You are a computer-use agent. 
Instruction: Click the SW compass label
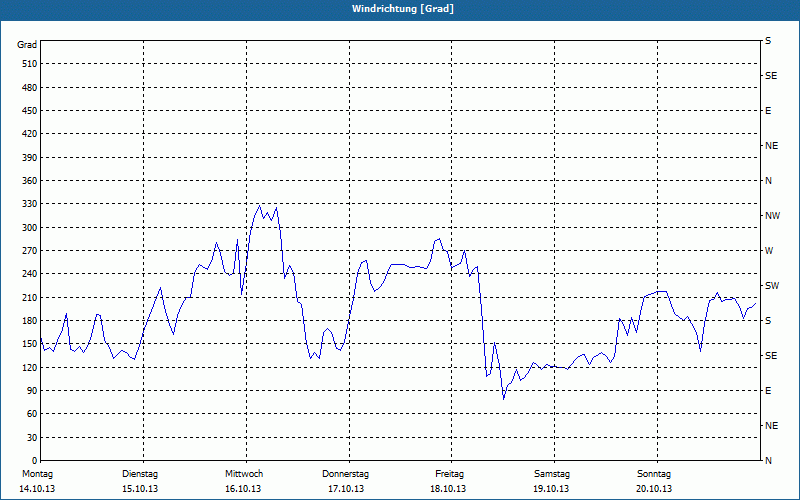click(772, 286)
